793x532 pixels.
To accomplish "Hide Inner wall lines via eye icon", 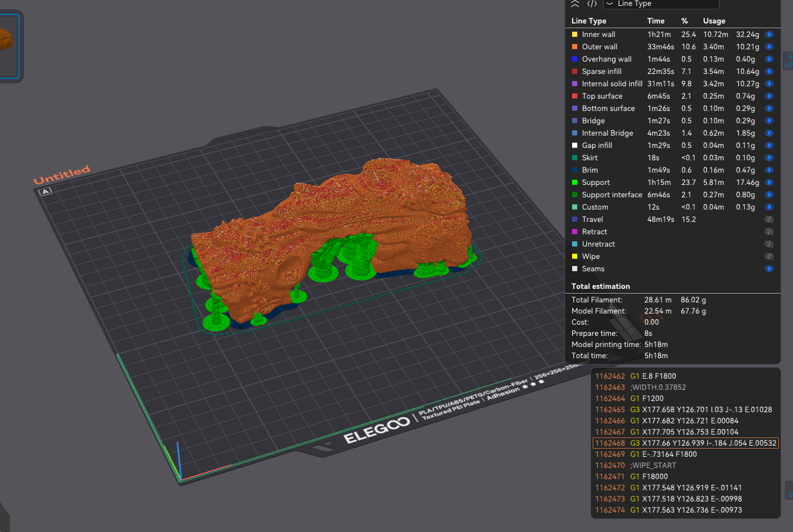I will coord(769,35).
